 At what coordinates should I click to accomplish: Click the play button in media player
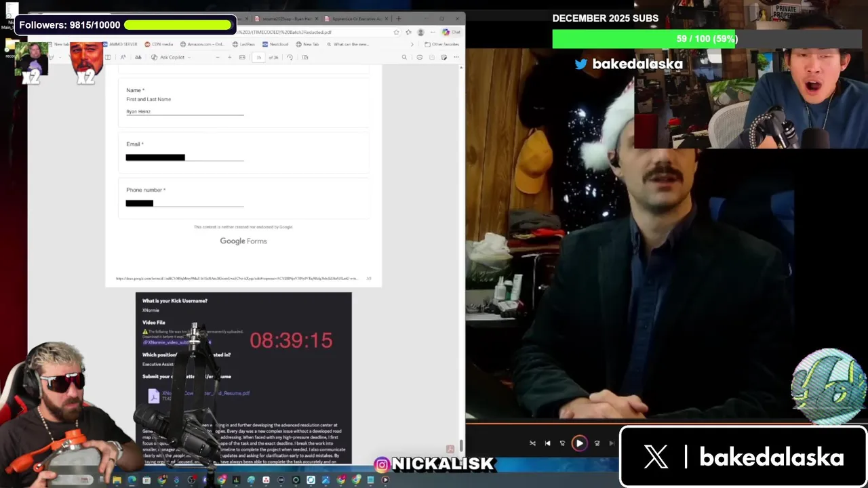coord(579,443)
